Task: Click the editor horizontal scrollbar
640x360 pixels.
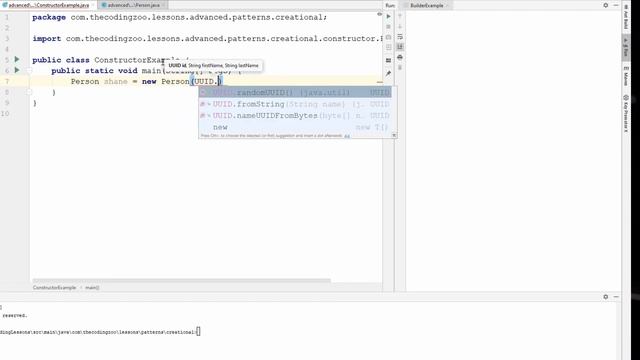Action: click(x=182, y=280)
